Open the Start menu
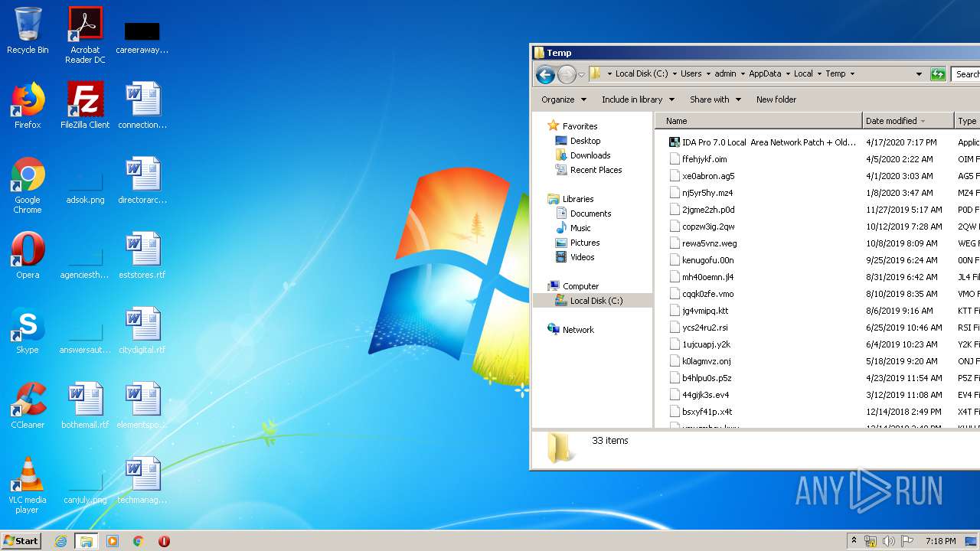 click(21, 541)
